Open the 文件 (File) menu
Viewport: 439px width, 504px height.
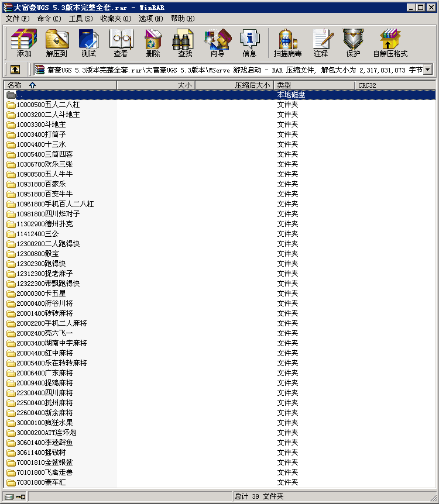[17, 19]
